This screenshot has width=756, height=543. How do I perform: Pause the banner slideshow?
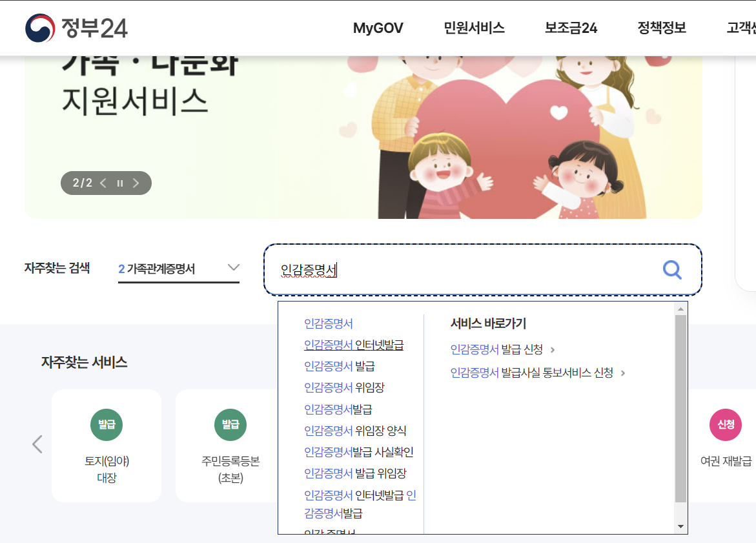point(120,183)
